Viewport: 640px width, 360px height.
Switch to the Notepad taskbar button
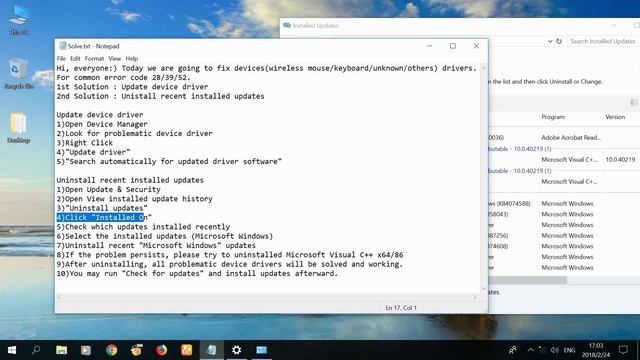[x=211, y=350]
